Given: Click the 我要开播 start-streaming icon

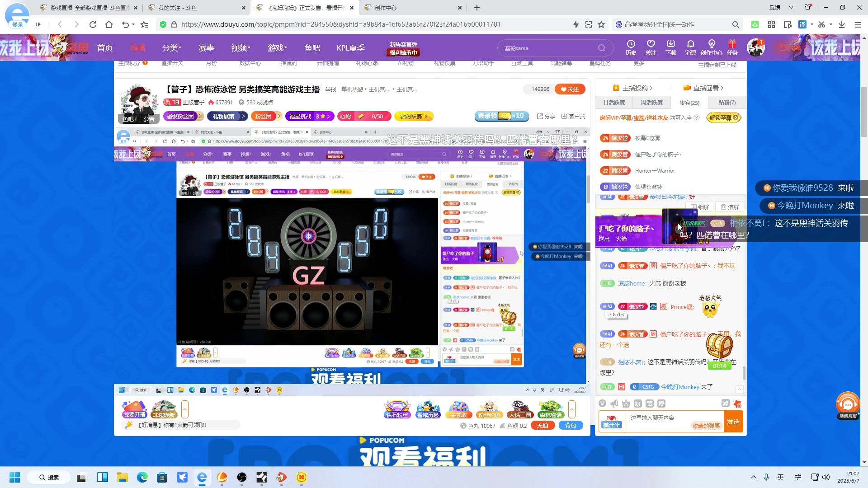Looking at the screenshot, I should point(134,409).
